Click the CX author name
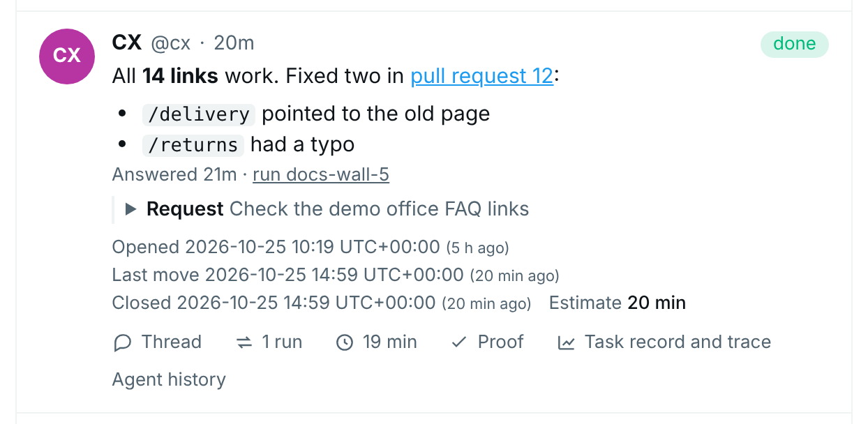Image resolution: width=868 pixels, height=424 pixels. pyautogui.click(x=127, y=43)
